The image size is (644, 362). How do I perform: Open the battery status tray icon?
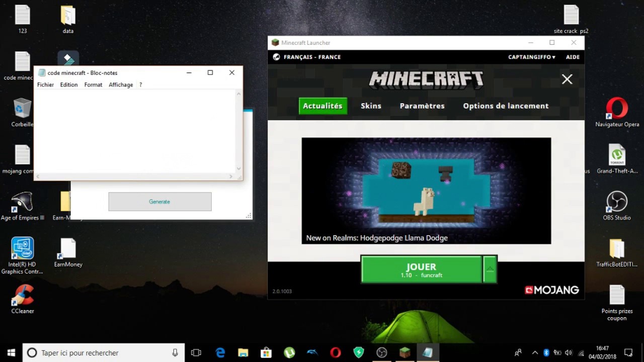point(557,353)
